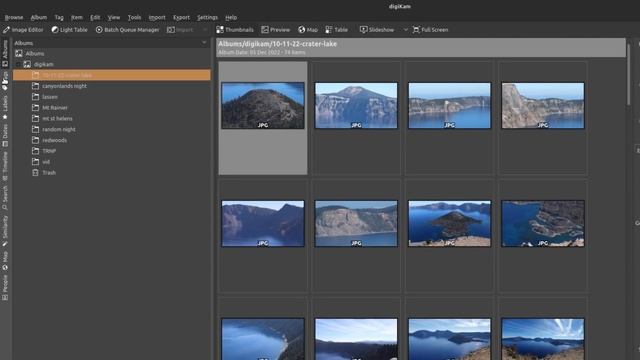
Task: Open the Search sidebar tab
Action: pos(5,198)
